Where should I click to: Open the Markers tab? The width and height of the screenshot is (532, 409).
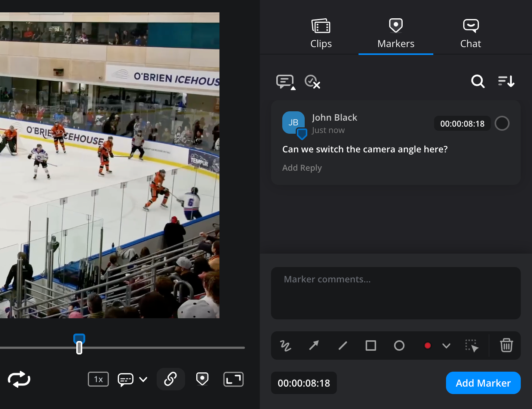[396, 33]
